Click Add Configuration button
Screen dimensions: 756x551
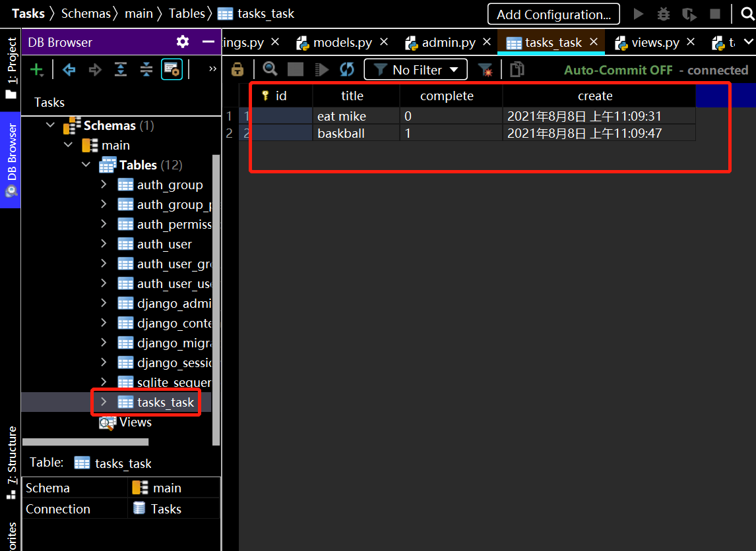point(553,14)
